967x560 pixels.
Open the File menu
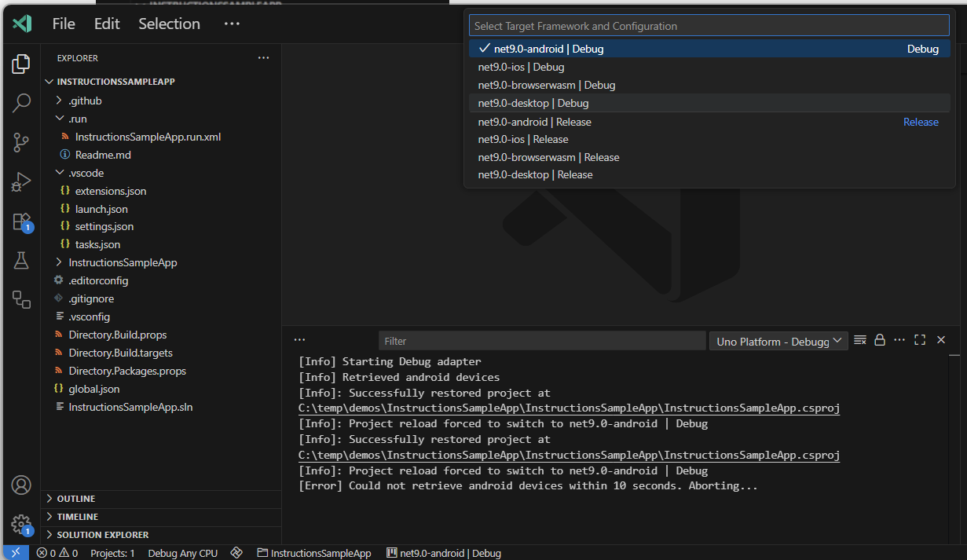[64, 24]
